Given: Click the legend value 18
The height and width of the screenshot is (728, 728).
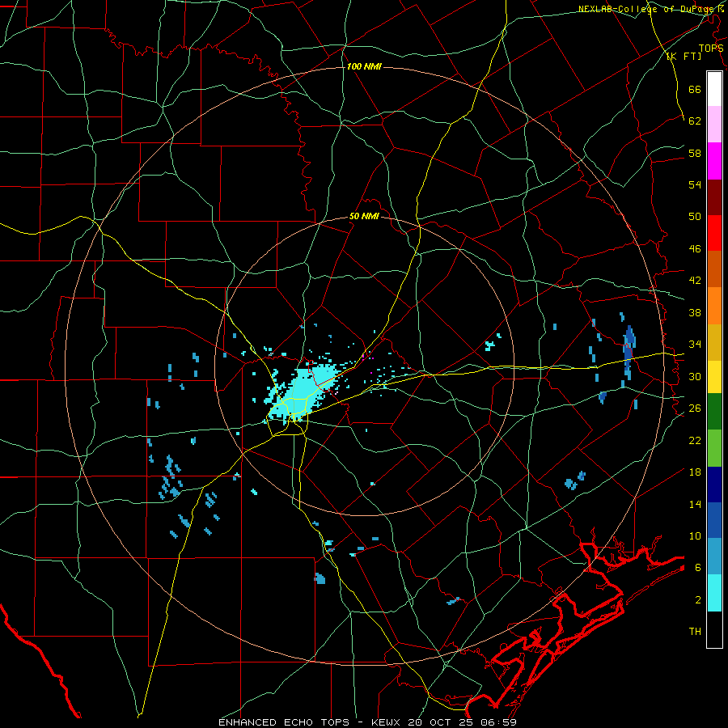Looking at the screenshot, I should pyautogui.click(x=695, y=472).
